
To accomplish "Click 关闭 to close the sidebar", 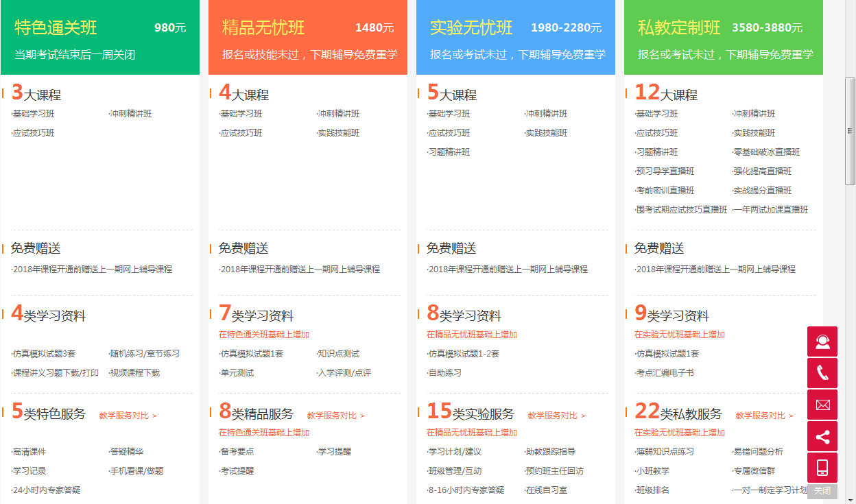I will click(x=822, y=491).
